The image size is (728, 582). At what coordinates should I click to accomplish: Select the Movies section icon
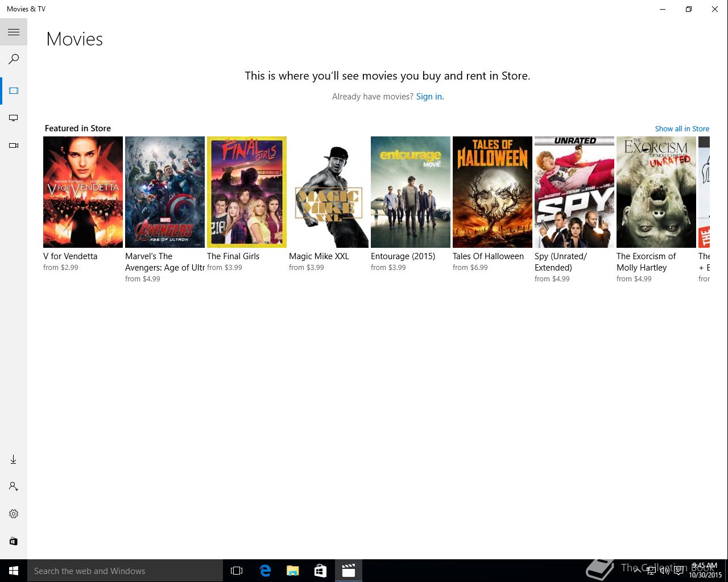click(14, 91)
